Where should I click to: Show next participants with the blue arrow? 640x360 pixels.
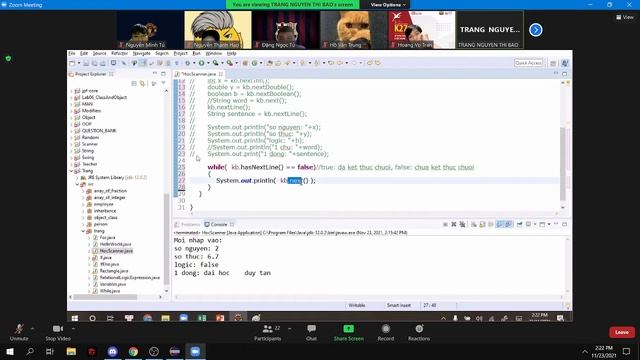[536, 30]
